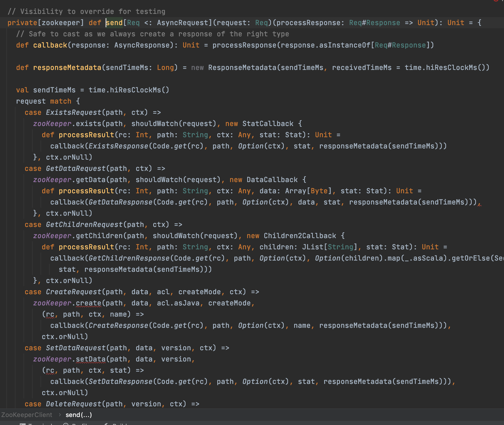The width and height of the screenshot is (504, 425).
Task: Click the 'responseMetadata' method definition name
Action: tap(67, 68)
